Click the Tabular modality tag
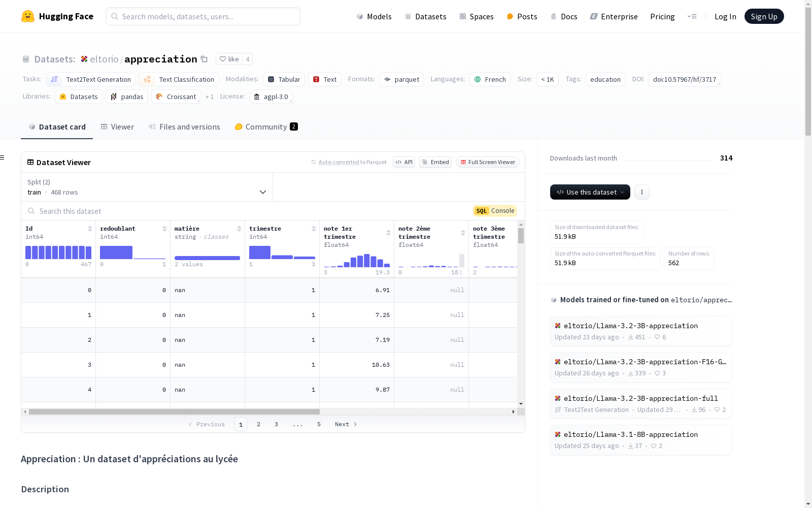This screenshot has height=508, width=812. tap(284, 79)
